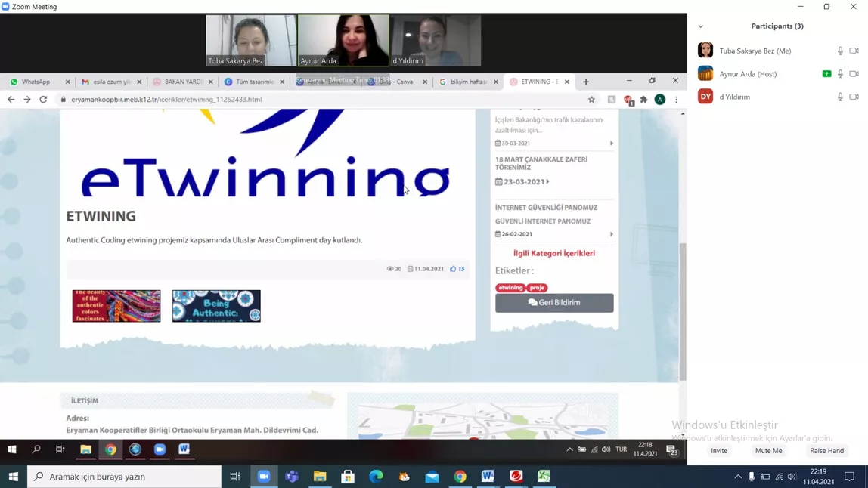Reload the eTwinning page

tap(43, 100)
